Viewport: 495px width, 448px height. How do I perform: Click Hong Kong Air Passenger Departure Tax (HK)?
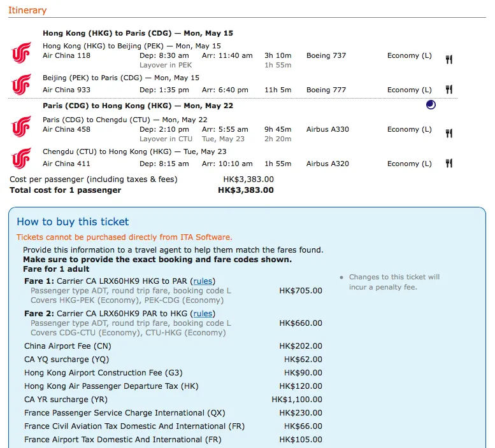point(111,386)
